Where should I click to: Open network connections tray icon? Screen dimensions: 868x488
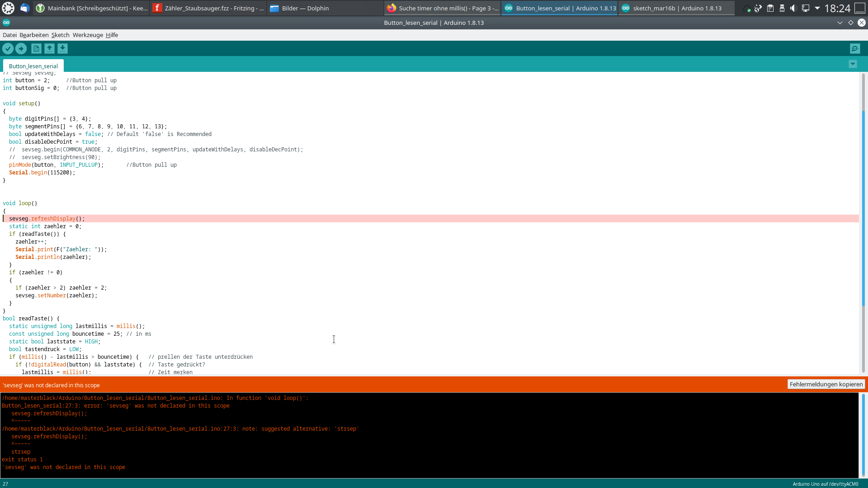(806, 8)
